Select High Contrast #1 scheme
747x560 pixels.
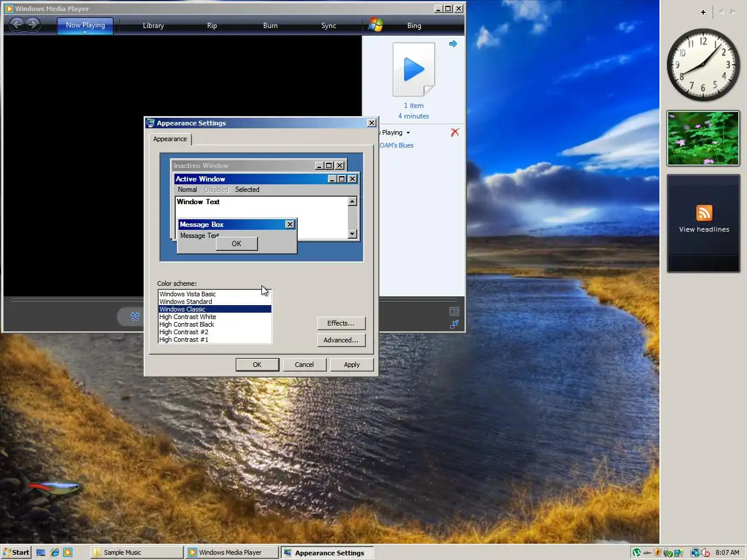214,339
